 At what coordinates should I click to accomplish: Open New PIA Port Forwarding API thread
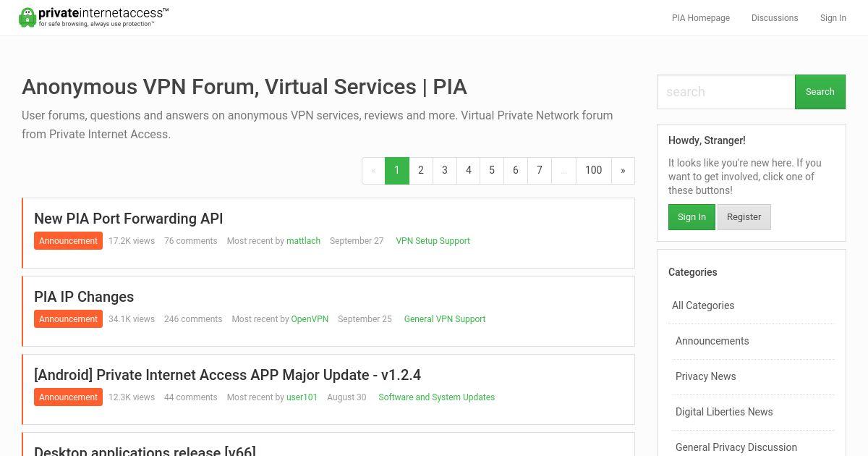pyautogui.click(x=129, y=219)
